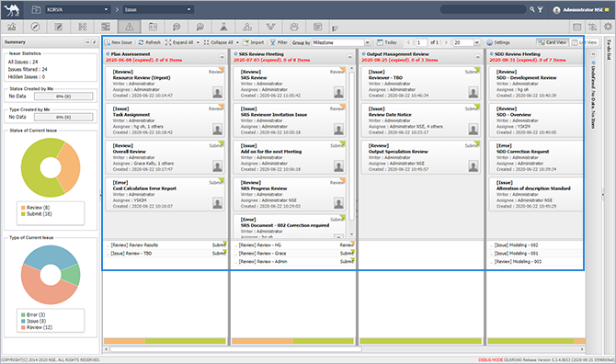Open the source code folder module icon

pos(153,27)
